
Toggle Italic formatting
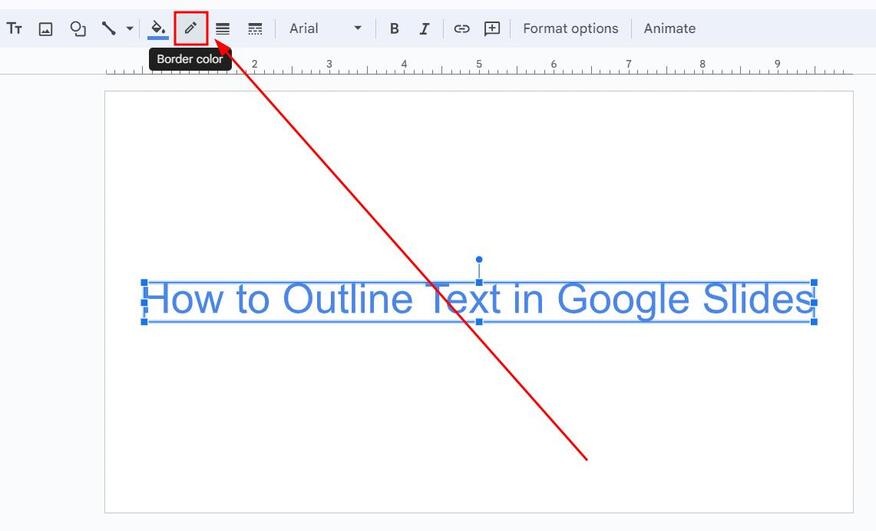(x=425, y=29)
